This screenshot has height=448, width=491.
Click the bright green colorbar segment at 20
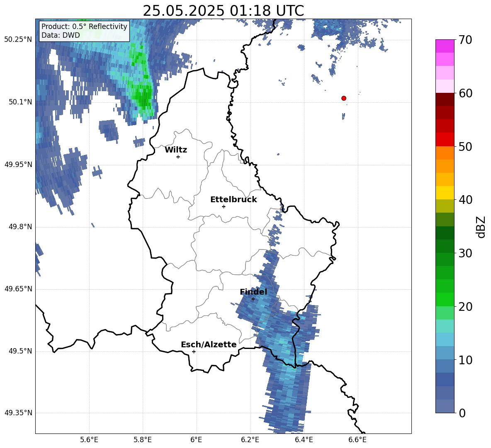click(445, 299)
